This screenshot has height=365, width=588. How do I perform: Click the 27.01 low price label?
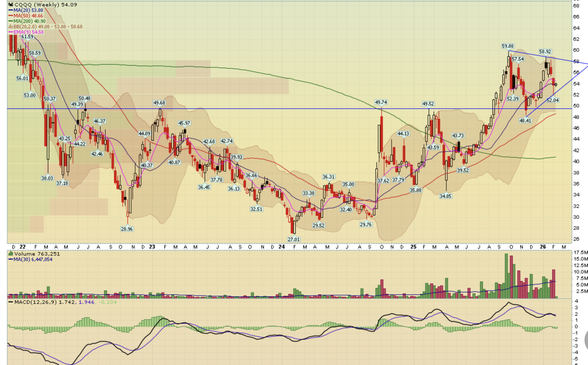(x=294, y=239)
